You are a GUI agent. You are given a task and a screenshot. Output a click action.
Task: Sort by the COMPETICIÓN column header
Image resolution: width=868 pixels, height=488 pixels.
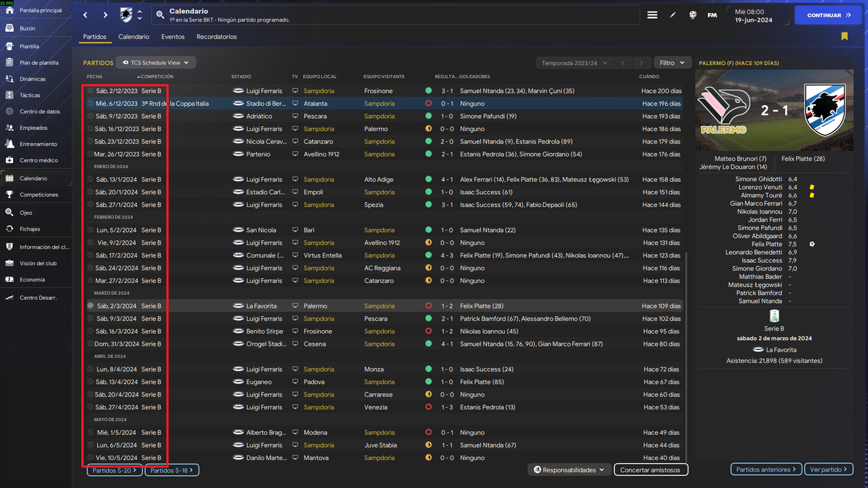coord(157,77)
